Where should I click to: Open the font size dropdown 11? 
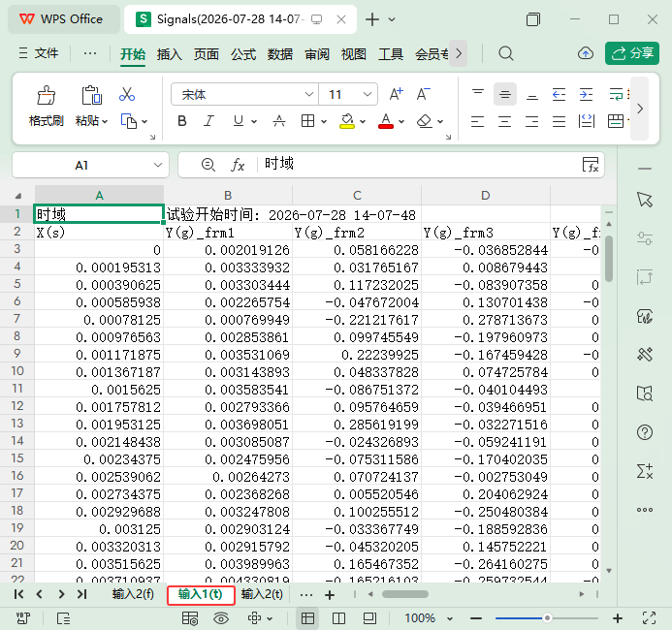368,94
